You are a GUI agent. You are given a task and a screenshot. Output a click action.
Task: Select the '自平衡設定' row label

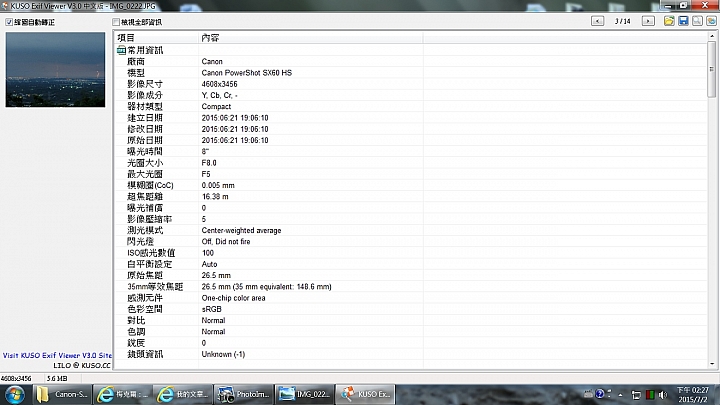(150, 264)
